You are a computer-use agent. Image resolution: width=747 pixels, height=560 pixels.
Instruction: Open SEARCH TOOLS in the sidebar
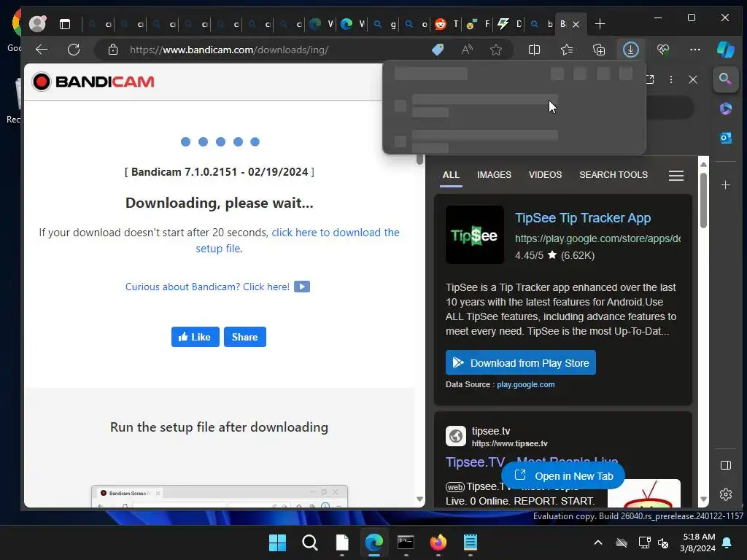pos(613,175)
